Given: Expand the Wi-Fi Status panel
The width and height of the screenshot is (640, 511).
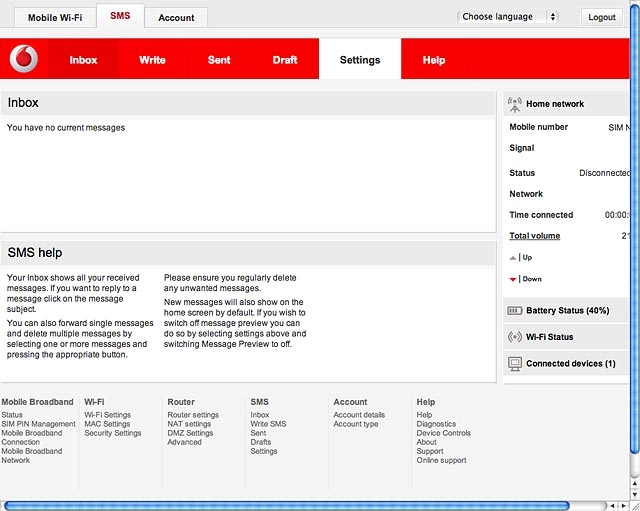Looking at the screenshot, I should (566, 337).
